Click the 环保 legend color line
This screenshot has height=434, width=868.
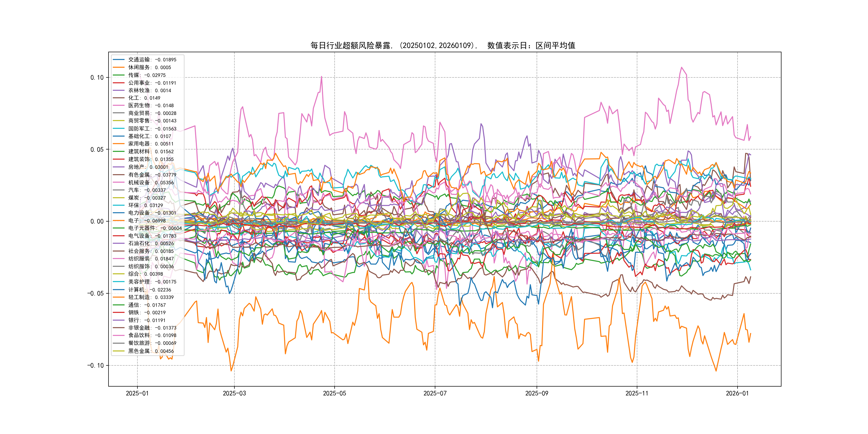119,205
